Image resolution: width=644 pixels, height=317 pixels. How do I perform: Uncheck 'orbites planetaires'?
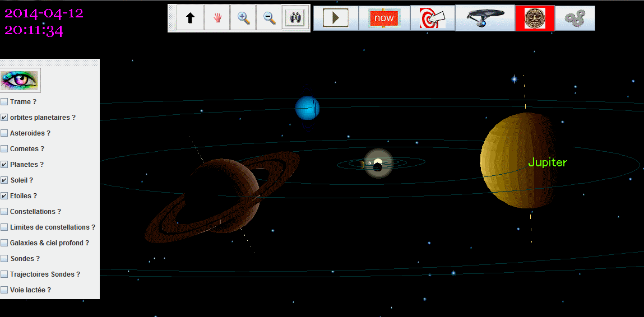pyautogui.click(x=4, y=118)
